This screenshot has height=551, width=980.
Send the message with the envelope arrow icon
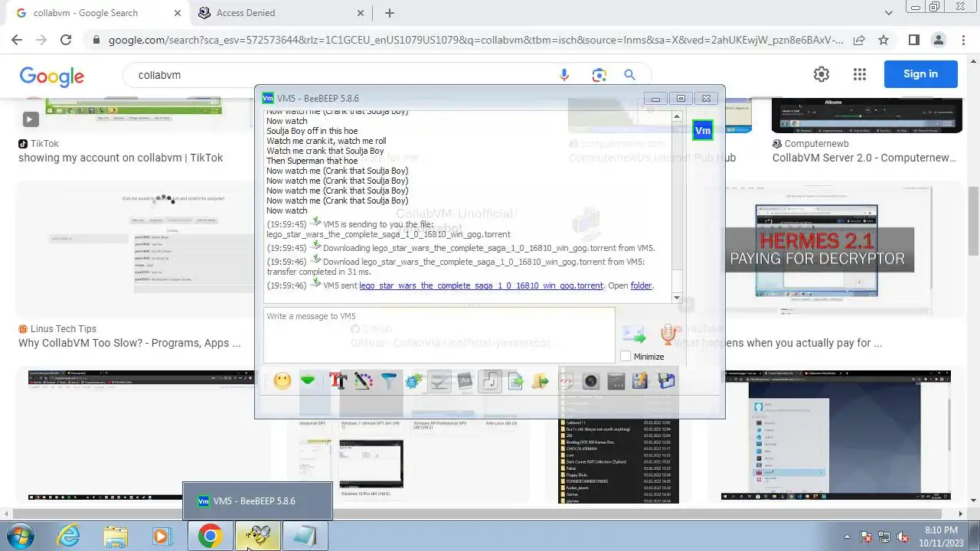(634, 334)
